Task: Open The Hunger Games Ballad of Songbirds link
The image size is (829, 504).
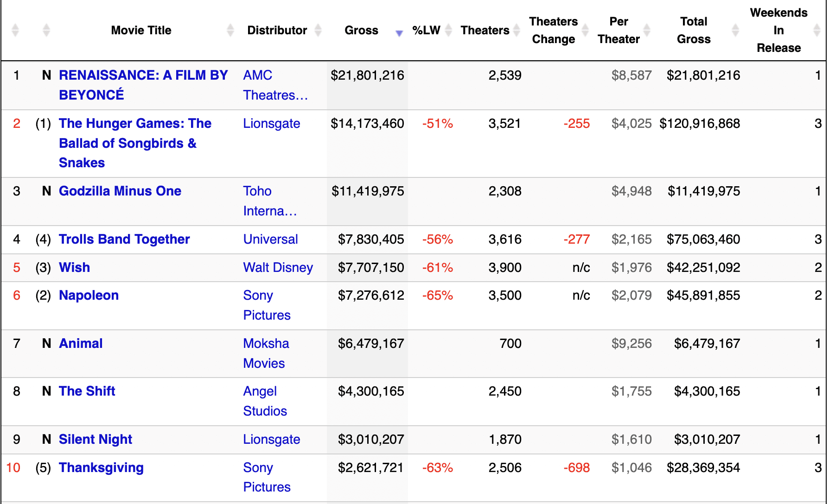Action: [135, 143]
